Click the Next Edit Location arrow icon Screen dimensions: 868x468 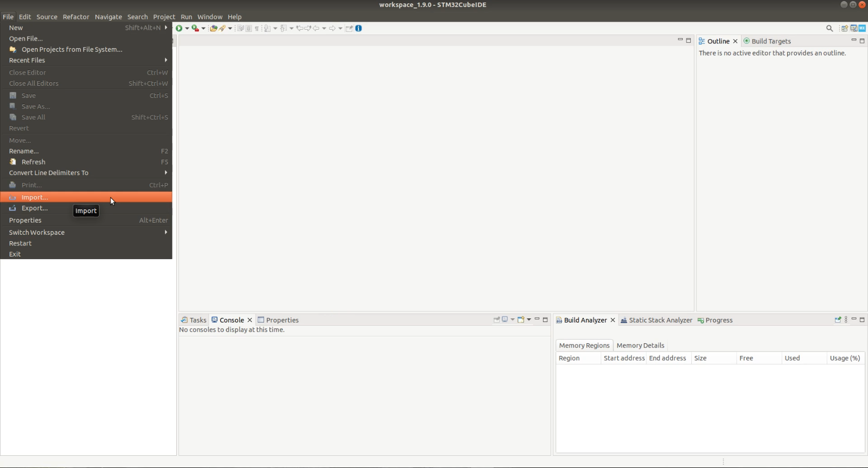[308, 29]
